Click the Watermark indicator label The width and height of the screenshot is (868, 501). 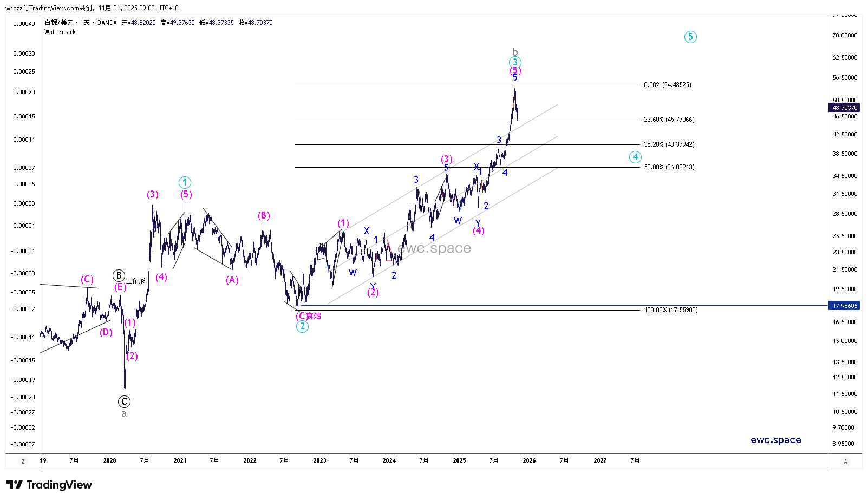point(60,32)
